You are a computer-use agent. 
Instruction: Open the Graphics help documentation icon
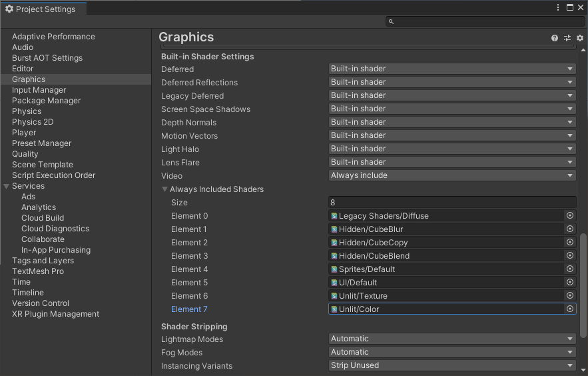click(555, 38)
